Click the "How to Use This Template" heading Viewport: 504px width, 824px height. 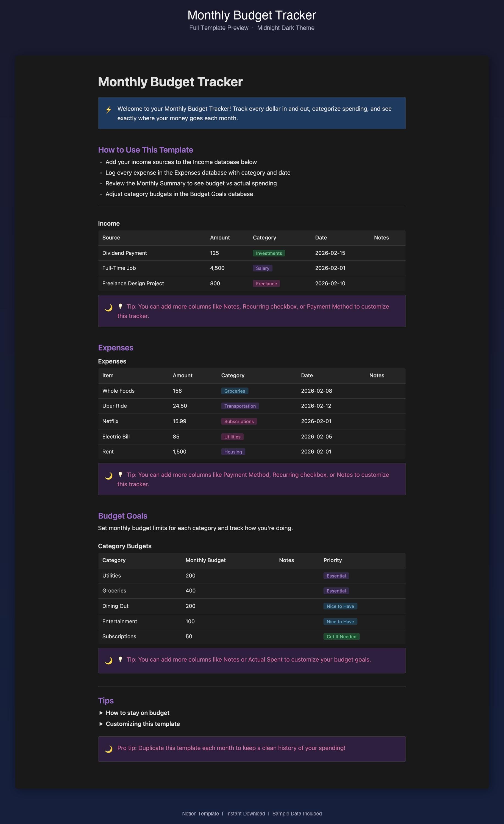[x=145, y=150]
